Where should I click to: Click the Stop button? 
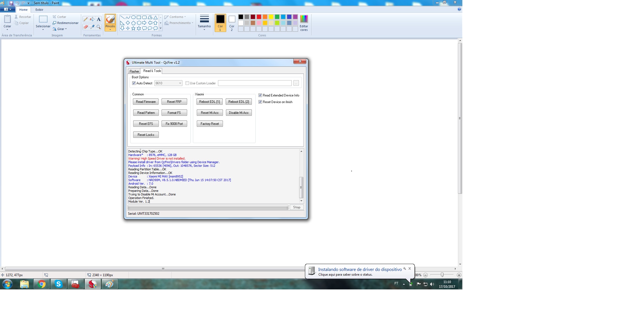pos(297,207)
